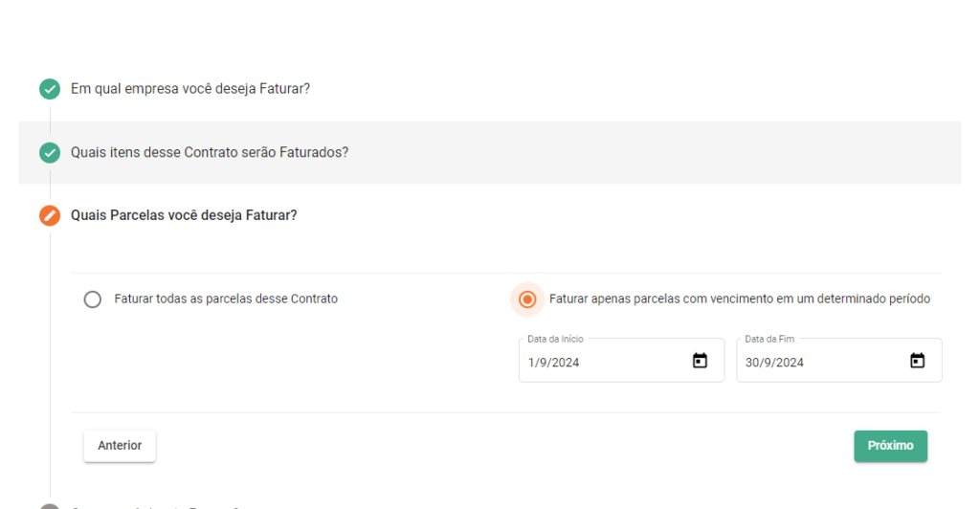Expand the step "Em qual empresa você deseja Faturar?"
This screenshot has width=980, height=509.
(x=190, y=89)
